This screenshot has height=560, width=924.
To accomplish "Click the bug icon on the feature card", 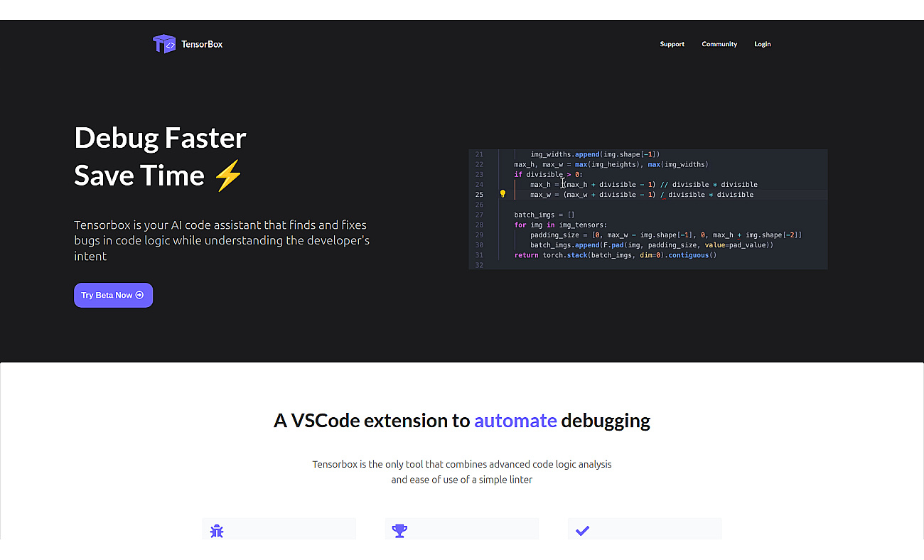I will pyautogui.click(x=217, y=531).
